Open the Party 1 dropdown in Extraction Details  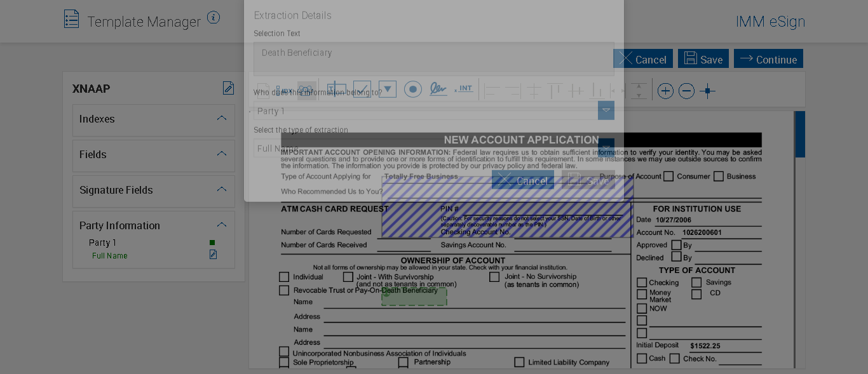tap(606, 110)
